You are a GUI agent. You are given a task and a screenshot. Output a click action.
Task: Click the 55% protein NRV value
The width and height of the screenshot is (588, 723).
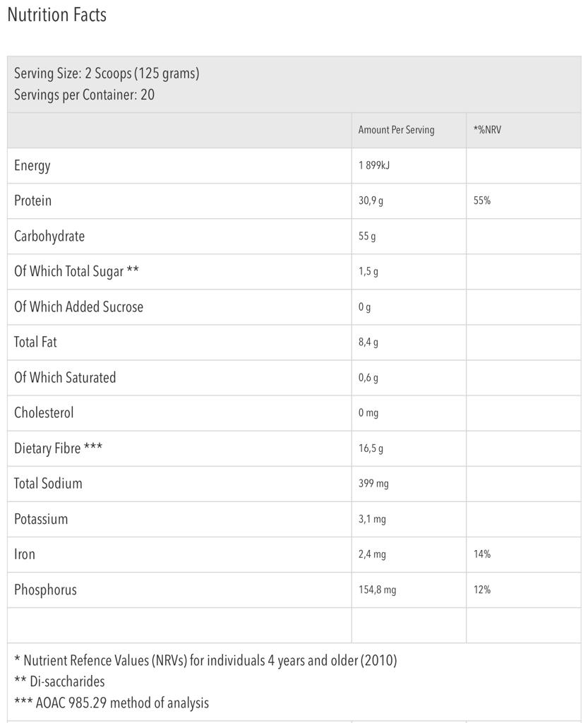pos(482,201)
